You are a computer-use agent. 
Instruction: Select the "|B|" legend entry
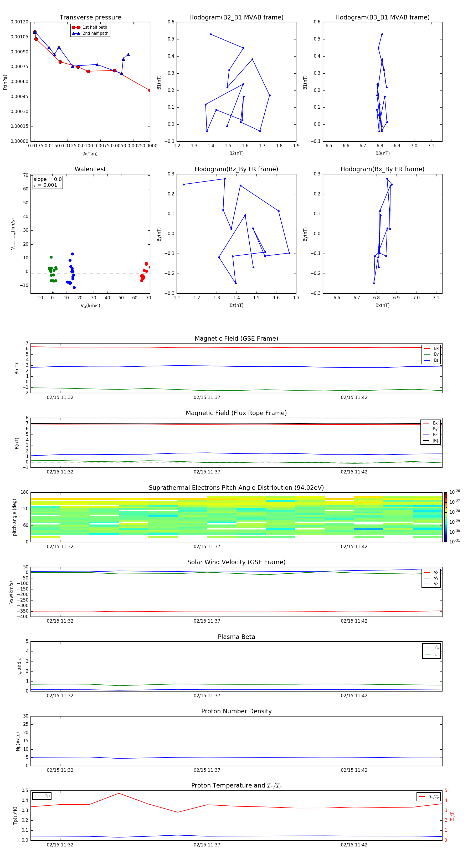coord(431,441)
